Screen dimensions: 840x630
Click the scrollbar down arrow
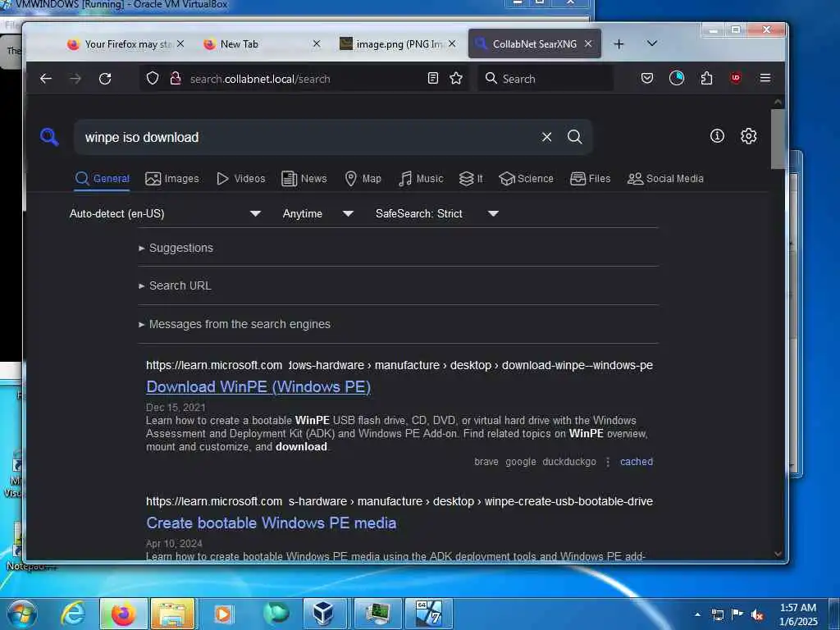[778, 554]
